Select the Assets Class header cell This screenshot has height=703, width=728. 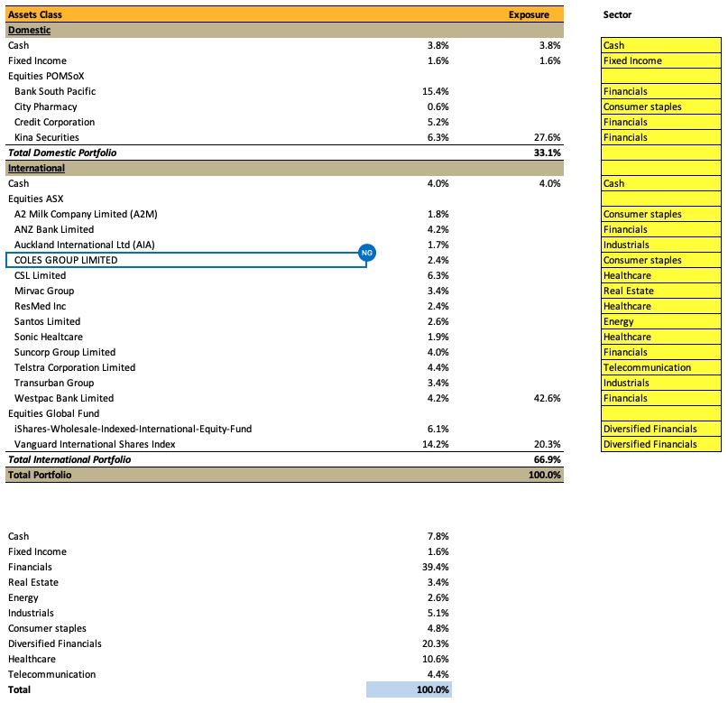click(35, 14)
